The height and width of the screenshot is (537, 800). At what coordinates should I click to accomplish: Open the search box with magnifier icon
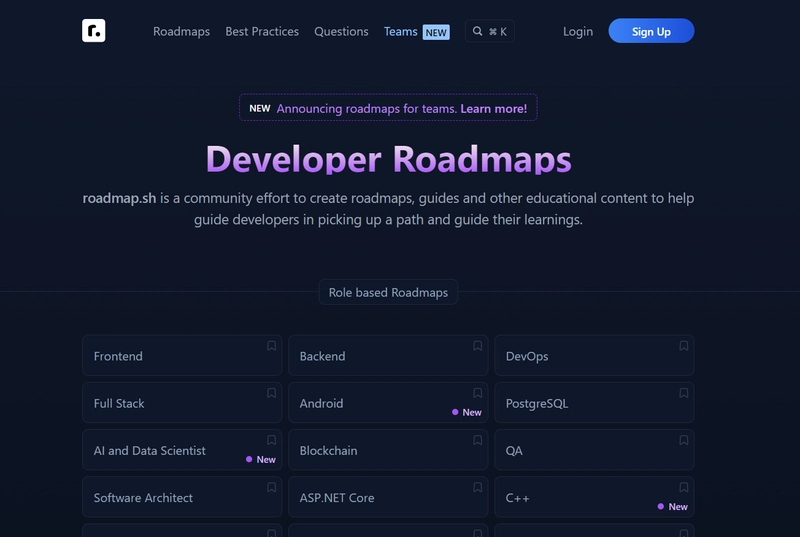(489, 31)
